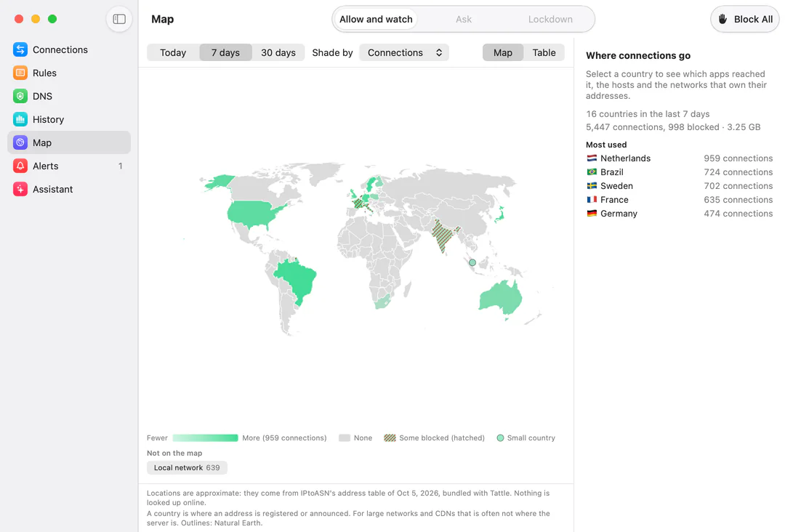Click the Netherlands flag icon
This screenshot has width=785, height=532.
click(x=592, y=158)
